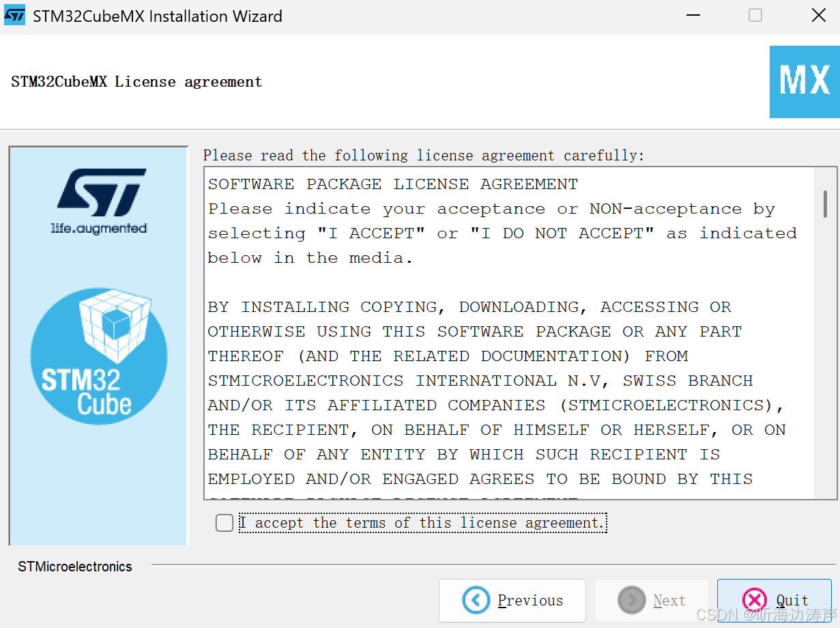Screen dimensions: 840x628
Task: Click the ST icon in the title bar
Action: tap(14, 16)
